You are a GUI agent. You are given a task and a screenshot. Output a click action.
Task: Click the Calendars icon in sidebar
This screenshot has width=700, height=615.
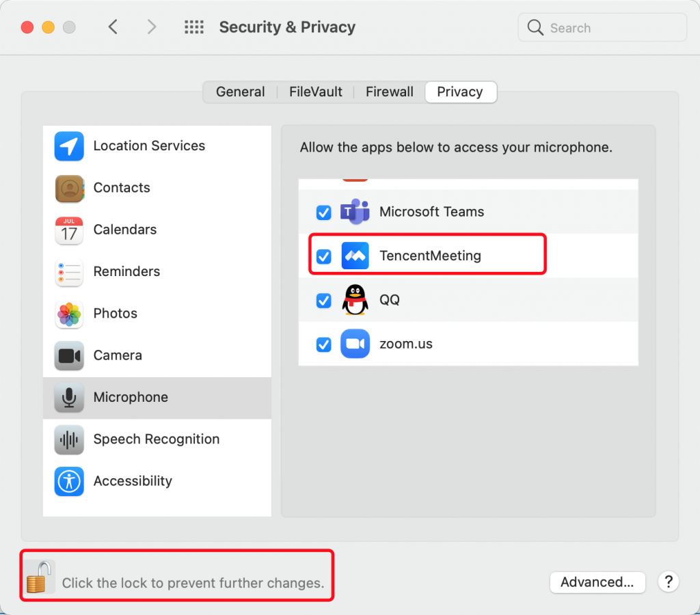pos(69,230)
